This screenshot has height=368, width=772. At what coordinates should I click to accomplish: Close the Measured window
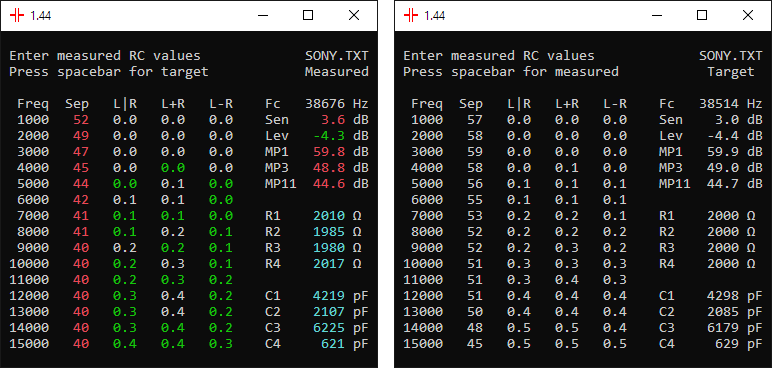354,16
